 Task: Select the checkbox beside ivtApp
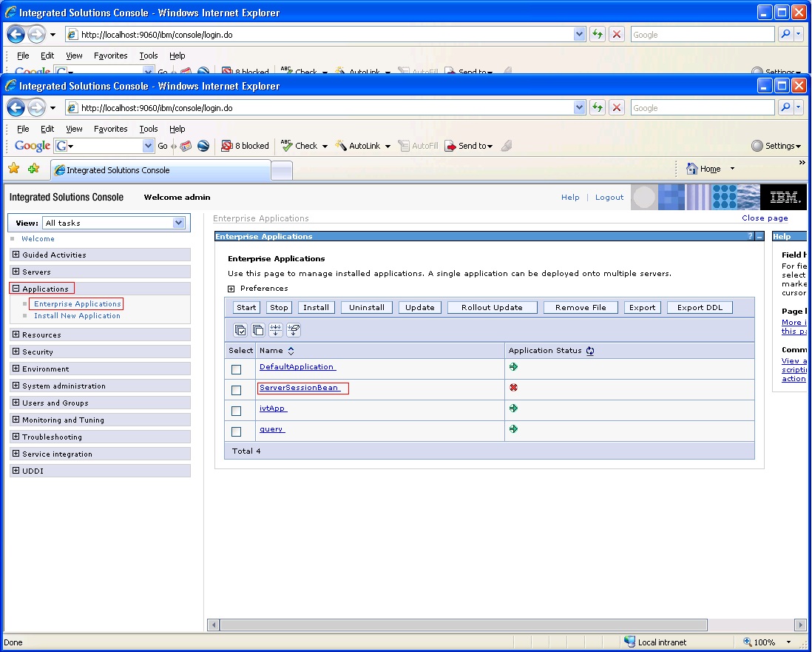coord(237,411)
